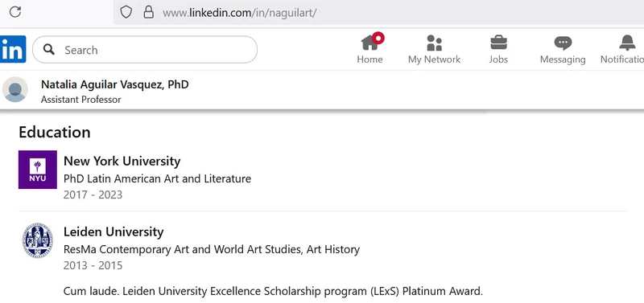Viewport: 644px width, 303px height.
Task: Open the Notifications bell tab
Action: pos(623,49)
